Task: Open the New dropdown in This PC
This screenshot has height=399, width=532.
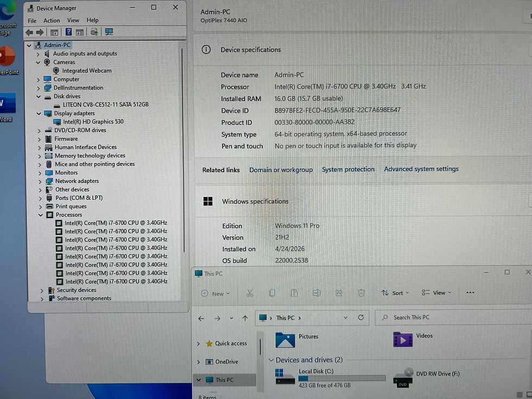Action: pyautogui.click(x=216, y=294)
